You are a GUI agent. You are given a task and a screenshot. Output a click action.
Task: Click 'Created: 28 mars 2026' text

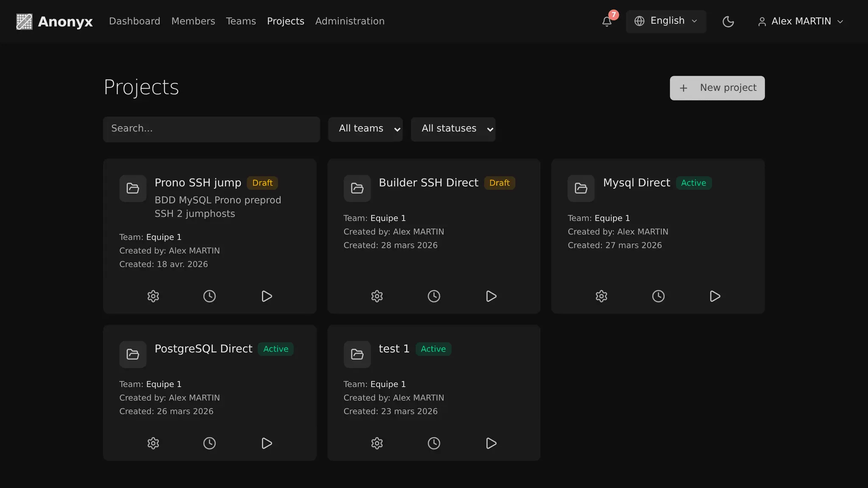[390, 245]
